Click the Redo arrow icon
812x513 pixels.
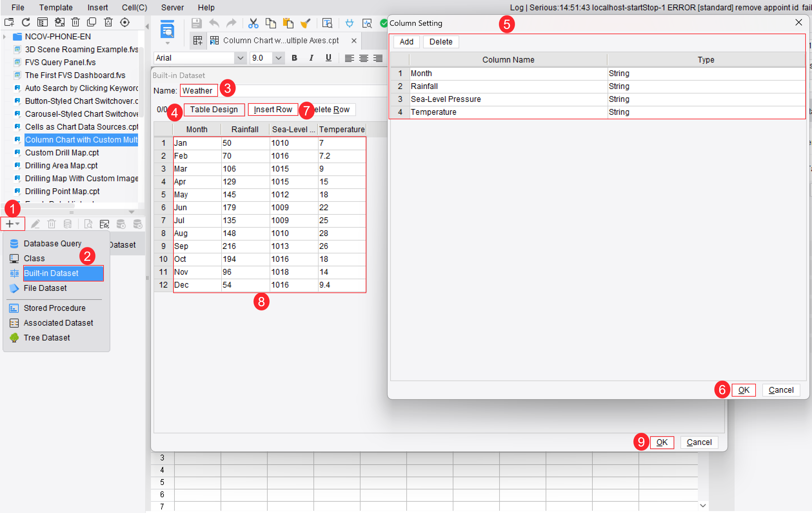(x=231, y=23)
